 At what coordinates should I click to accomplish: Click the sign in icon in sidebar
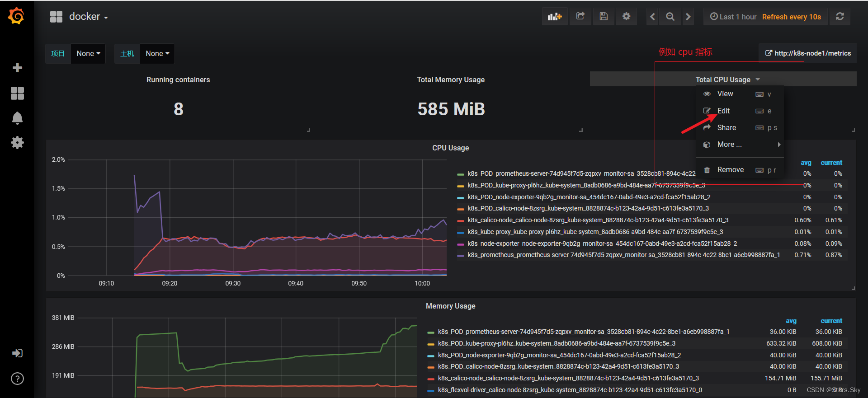coord(17,353)
